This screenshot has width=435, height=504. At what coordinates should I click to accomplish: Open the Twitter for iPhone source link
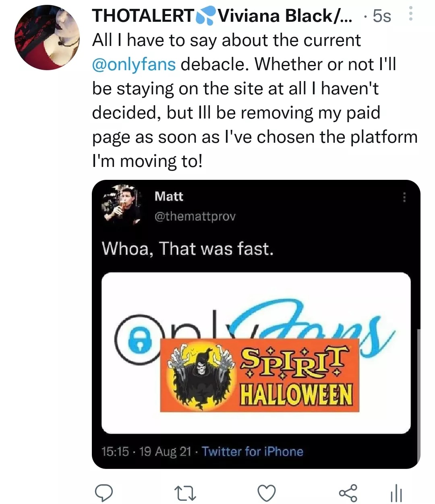point(252,451)
